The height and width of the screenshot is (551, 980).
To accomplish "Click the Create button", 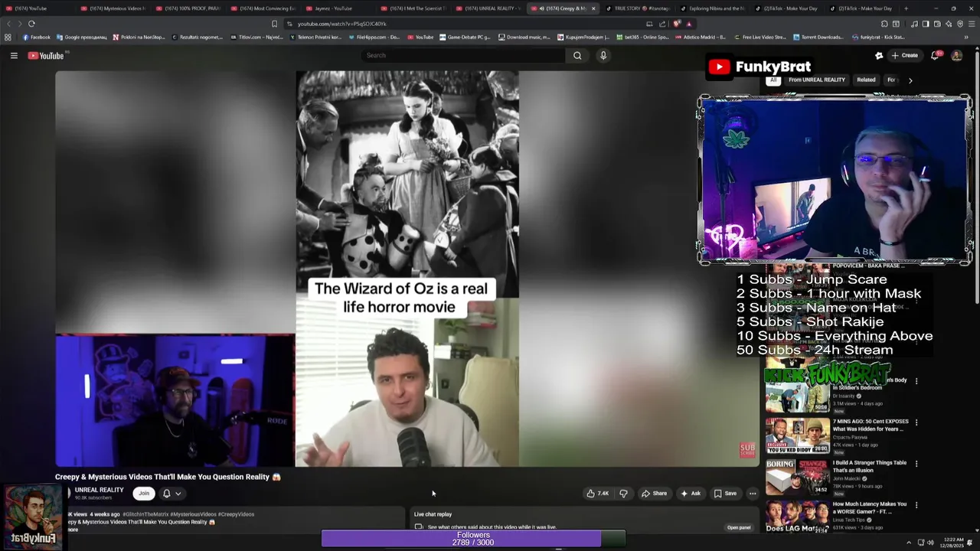I will coord(904,55).
